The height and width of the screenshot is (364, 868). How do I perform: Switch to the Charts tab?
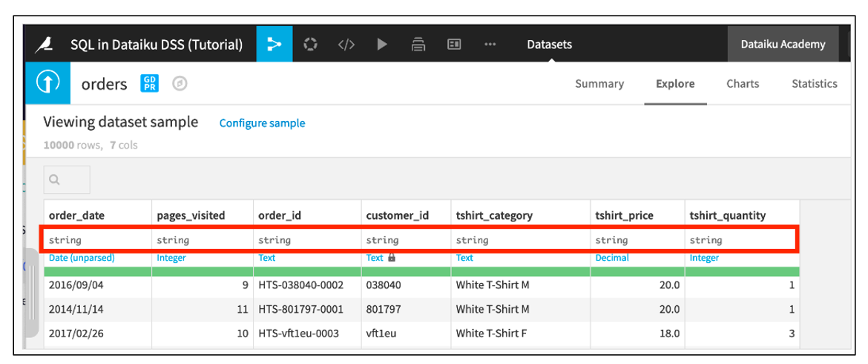pyautogui.click(x=743, y=84)
